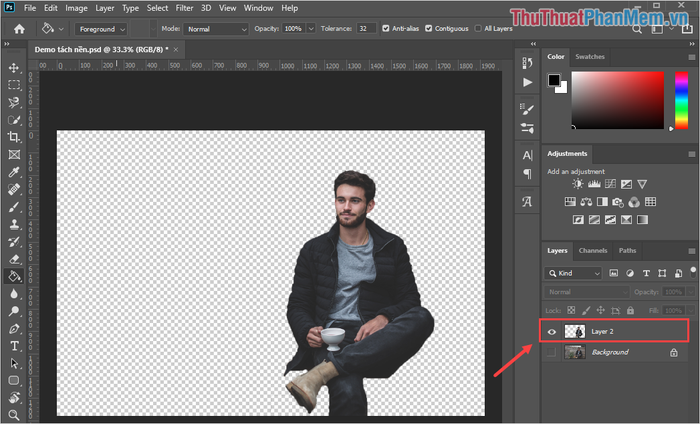Toggle the Anti-alias checkbox
The width and height of the screenshot is (700, 424).
click(386, 28)
